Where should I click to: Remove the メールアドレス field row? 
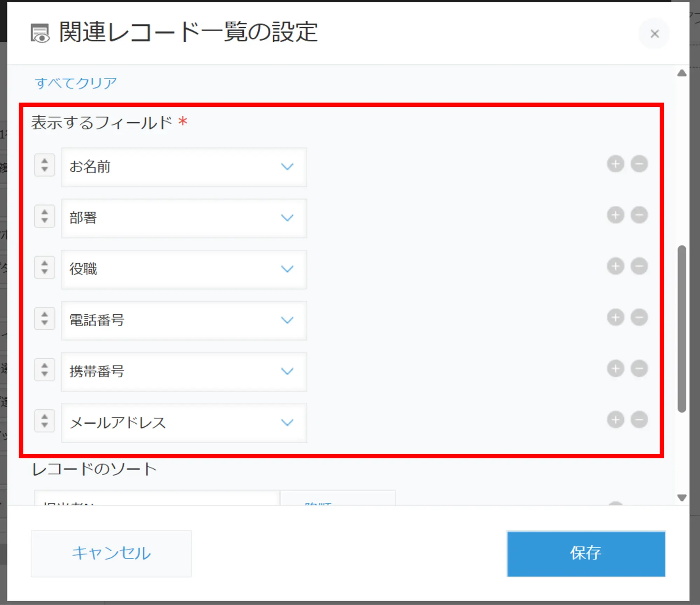(x=639, y=420)
